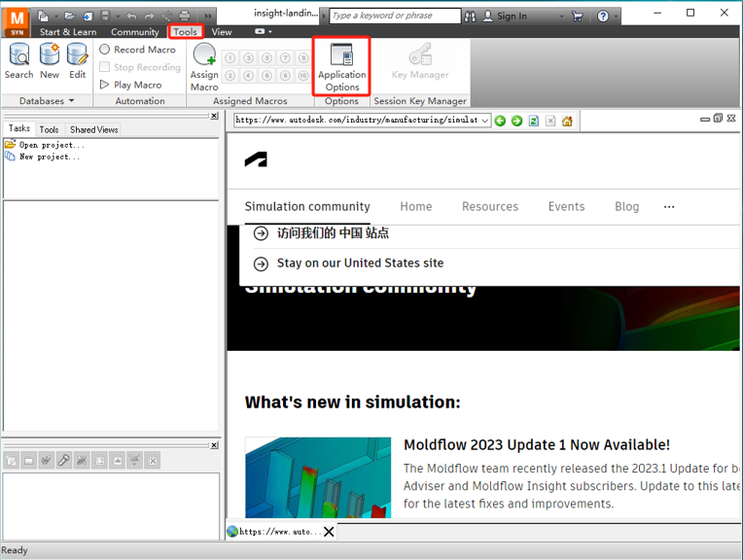This screenshot has height=560, width=743.
Task: Click the keyword or phrase search field
Action: 395,16
